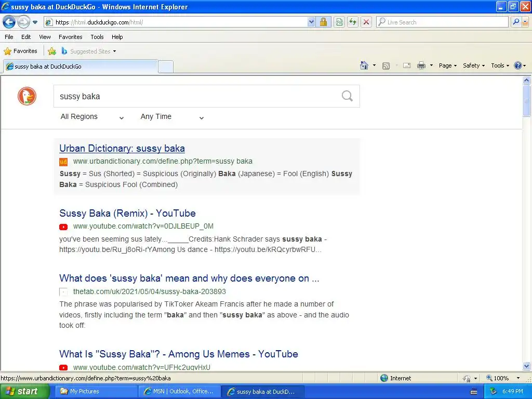Click the Print icon
Viewport: 532px width, 399px height.
pyautogui.click(x=421, y=65)
